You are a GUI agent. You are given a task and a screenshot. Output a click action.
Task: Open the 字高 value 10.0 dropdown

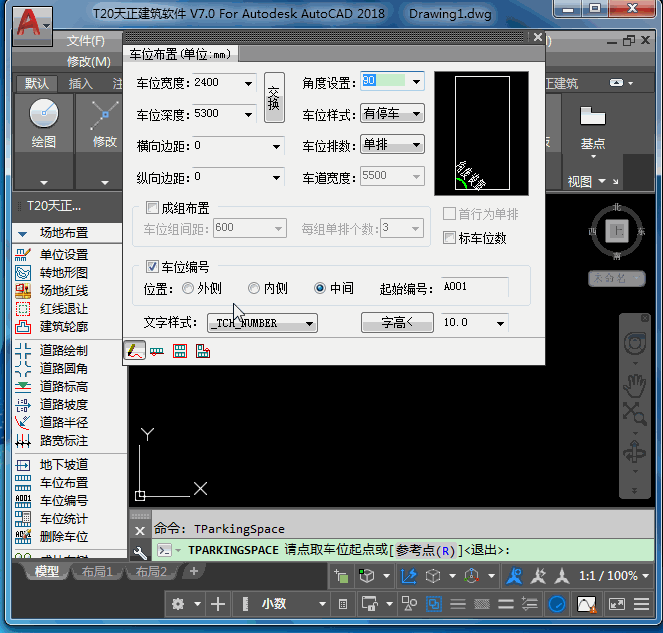tap(500, 323)
